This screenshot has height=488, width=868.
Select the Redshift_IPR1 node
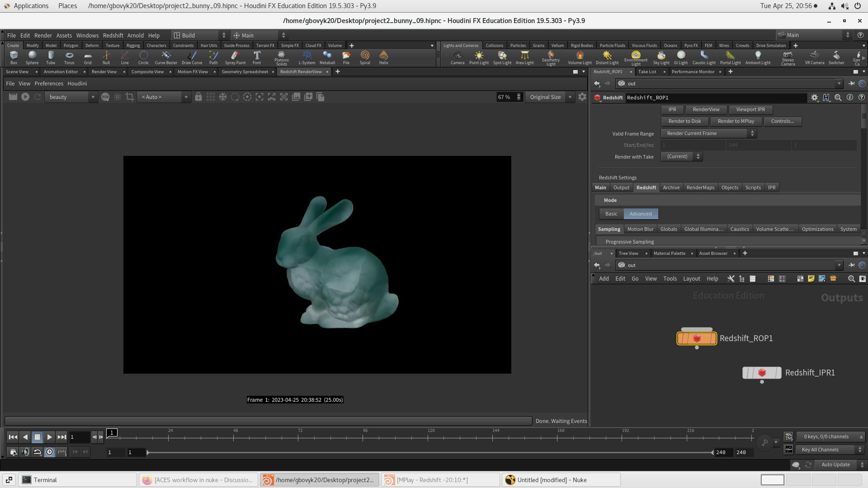click(762, 373)
